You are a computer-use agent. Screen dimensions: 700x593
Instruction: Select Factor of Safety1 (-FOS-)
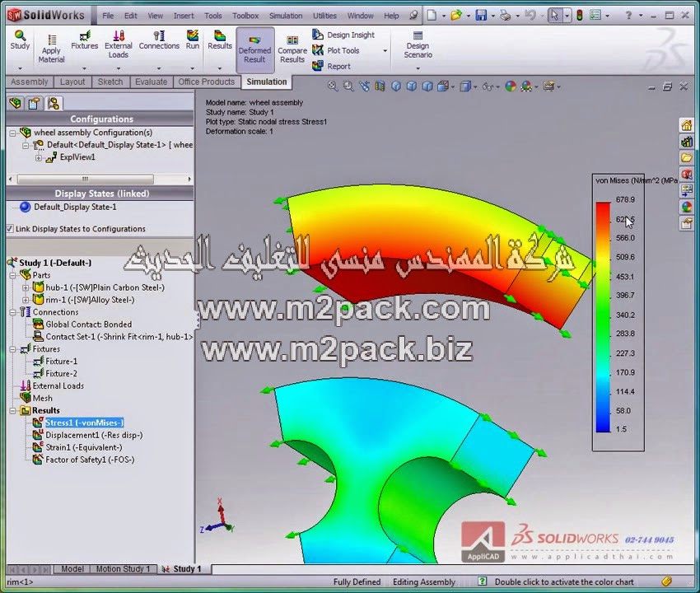pyautogui.click(x=90, y=460)
